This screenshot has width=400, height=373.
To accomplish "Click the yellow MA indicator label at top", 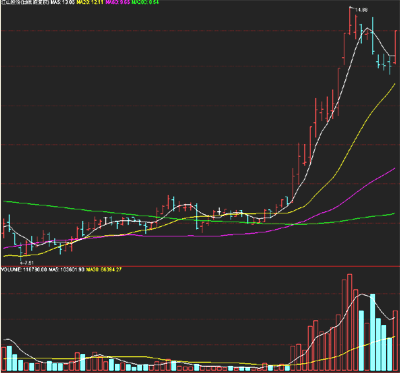I will point(90,2).
